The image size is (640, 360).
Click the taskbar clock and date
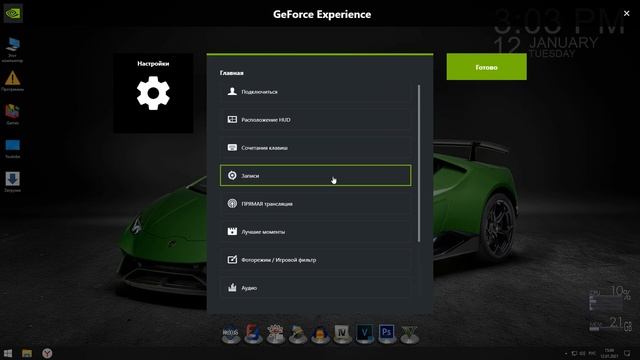point(609,353)
